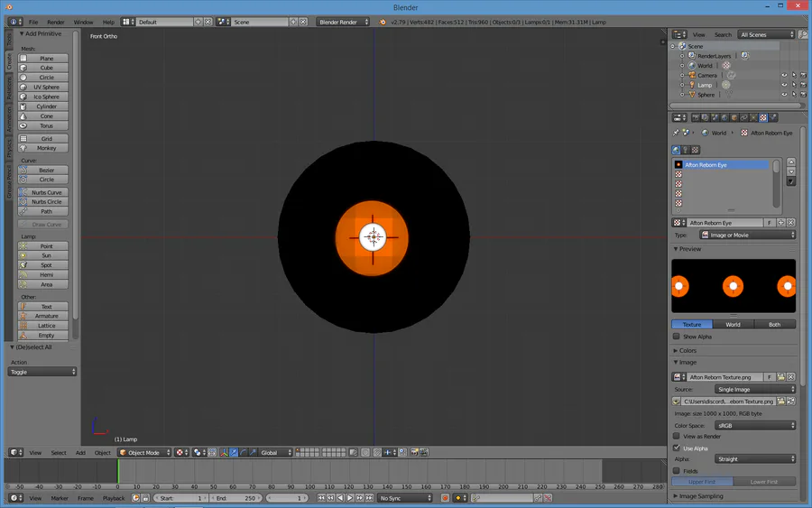812x508 pixels.
Task: Open the Scene properties tab icon
Action: pyautogui.click(x=715, y=118)
